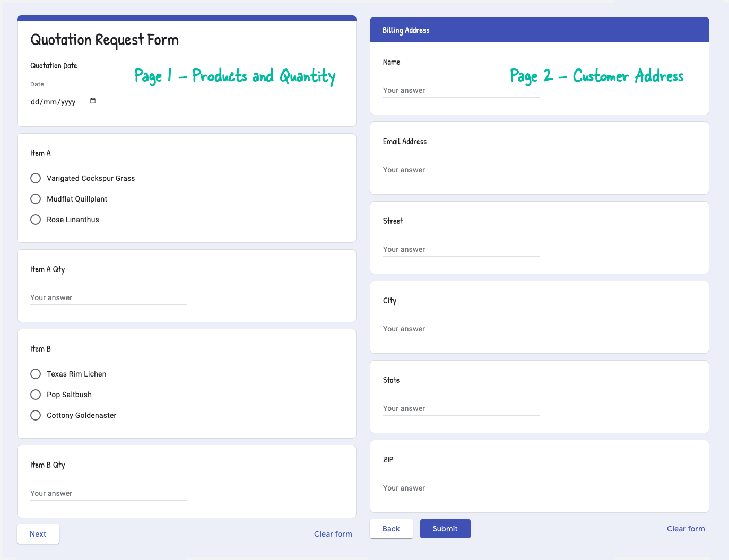This screenshot has width=729, height=560.
Task: Go back with the Back button
Action: pos(391,529)
